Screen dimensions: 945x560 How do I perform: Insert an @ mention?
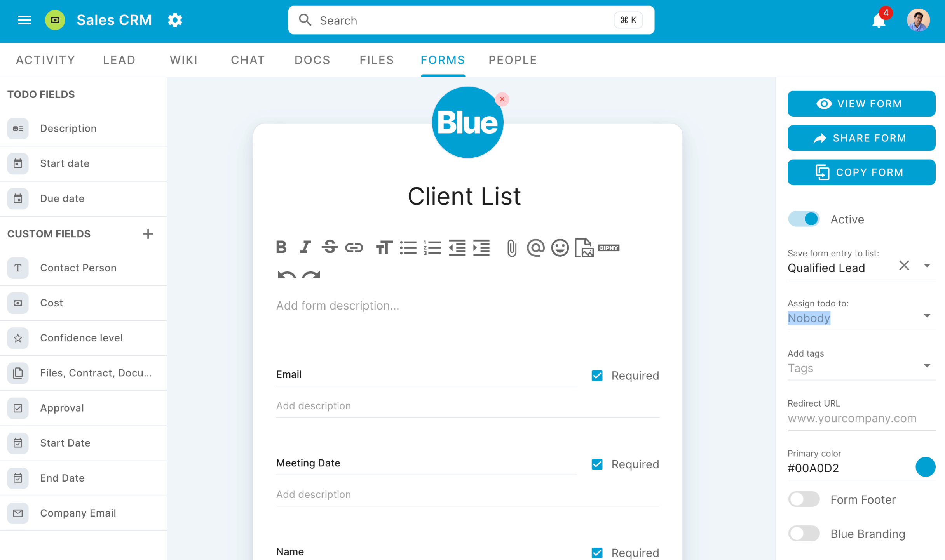pos(535,247)
